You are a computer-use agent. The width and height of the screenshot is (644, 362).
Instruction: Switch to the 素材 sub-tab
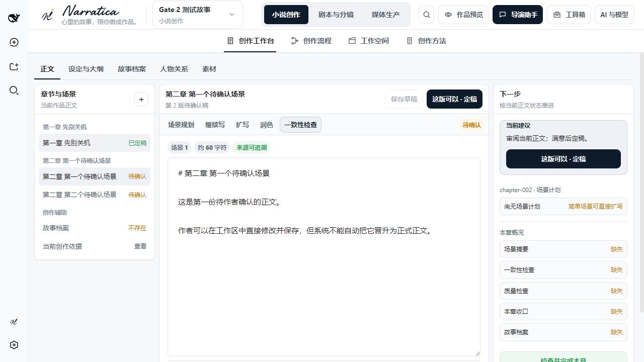pyautogui.click(x=209, y=69)
